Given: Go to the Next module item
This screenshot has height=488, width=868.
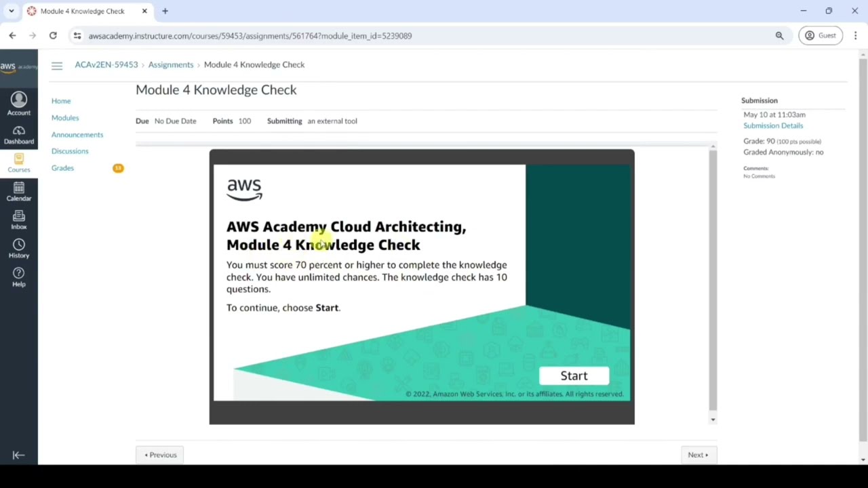Looking at the screenshot, I should coord(698,455).
